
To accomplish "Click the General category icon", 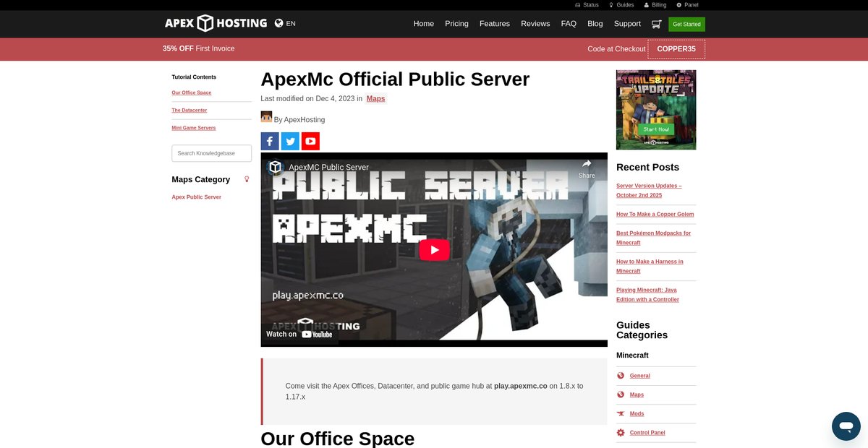I will 621,376.
